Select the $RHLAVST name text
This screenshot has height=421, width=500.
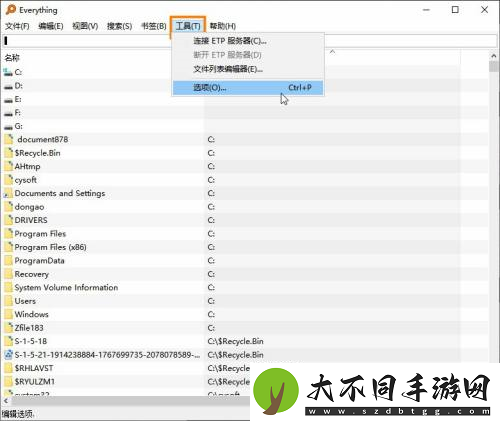point(34,368)
